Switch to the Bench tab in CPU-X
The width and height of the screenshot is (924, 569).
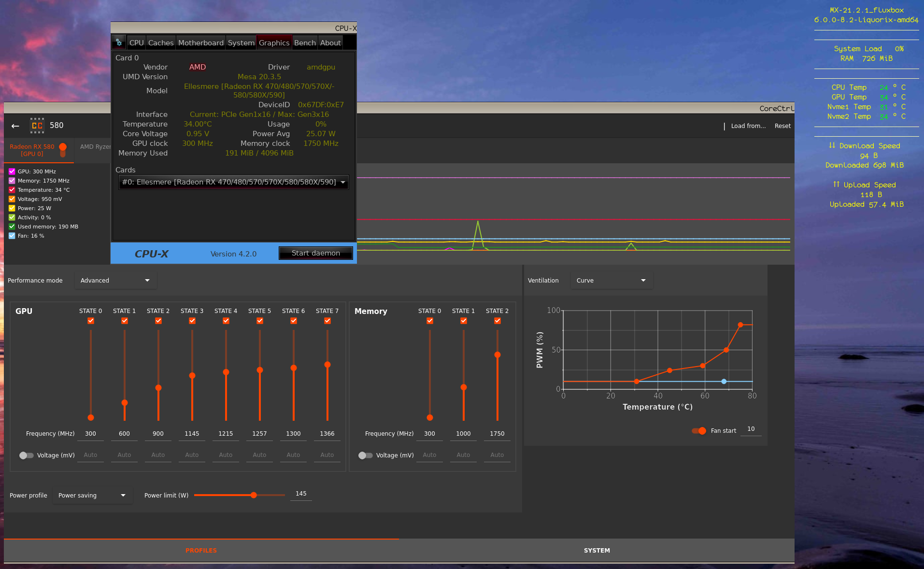(x=304, y=43)
